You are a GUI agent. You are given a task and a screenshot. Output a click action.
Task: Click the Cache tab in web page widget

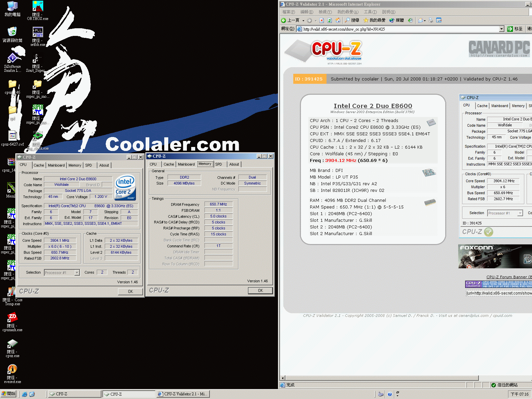482,106
